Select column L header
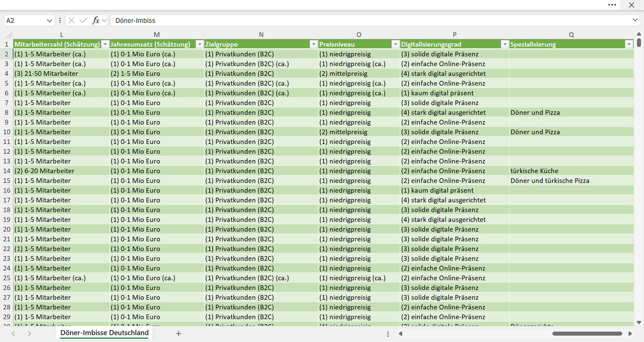The image size is (644, 342). (62, 35)
